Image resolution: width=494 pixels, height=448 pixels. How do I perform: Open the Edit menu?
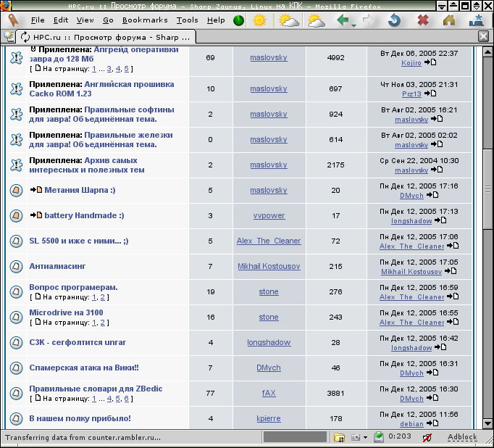61,20
